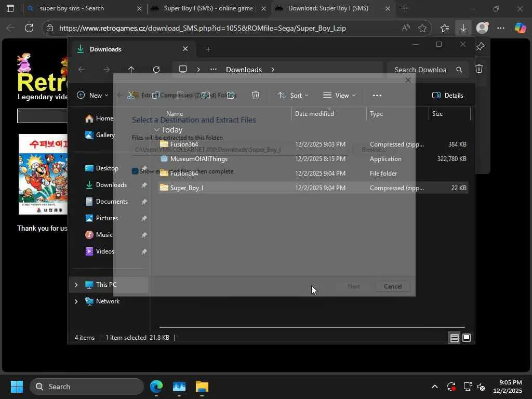Click the Edge address bar URL
Image resolution: width=532 pixels, height=399 pixels.
point(203,28)
